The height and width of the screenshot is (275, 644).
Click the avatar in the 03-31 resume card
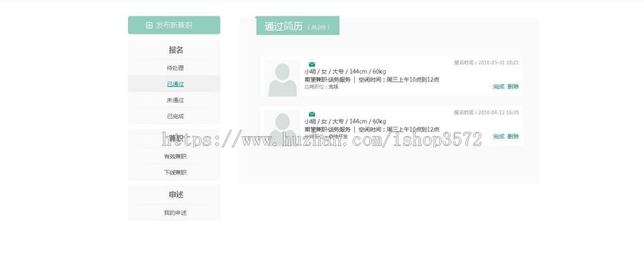click(282, 79)
